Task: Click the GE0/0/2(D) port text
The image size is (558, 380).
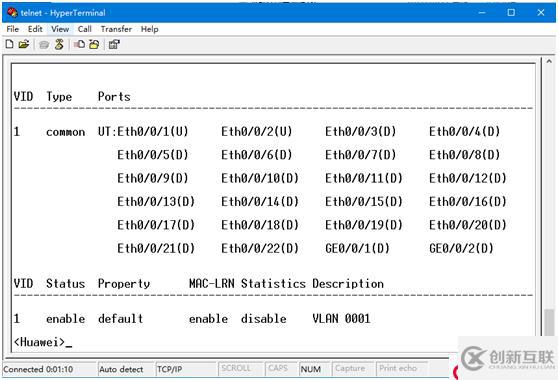Action: click(x=461, y=248)
